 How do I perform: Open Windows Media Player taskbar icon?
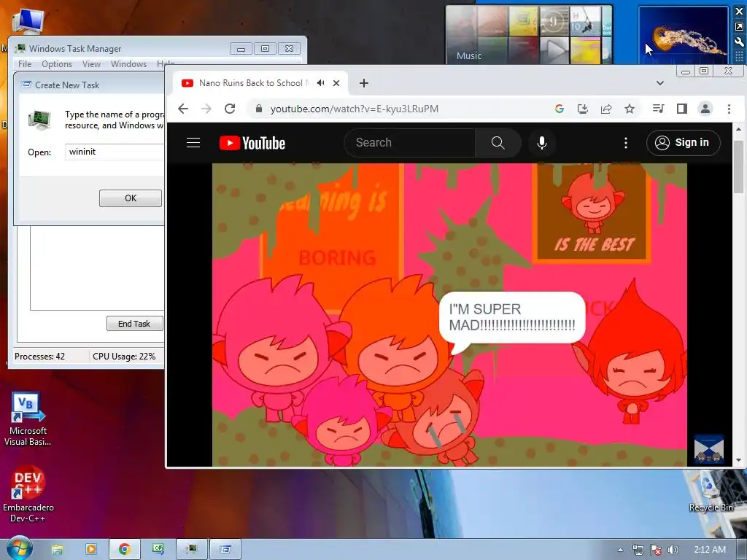pos(91,550)
